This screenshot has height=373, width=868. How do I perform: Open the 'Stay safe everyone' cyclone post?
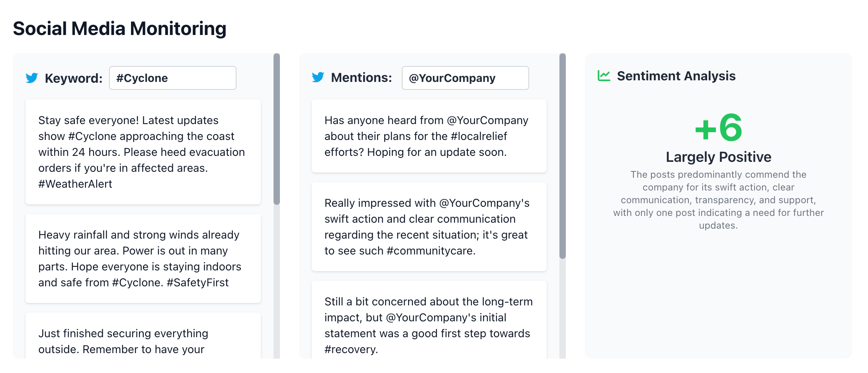point(143,152)
